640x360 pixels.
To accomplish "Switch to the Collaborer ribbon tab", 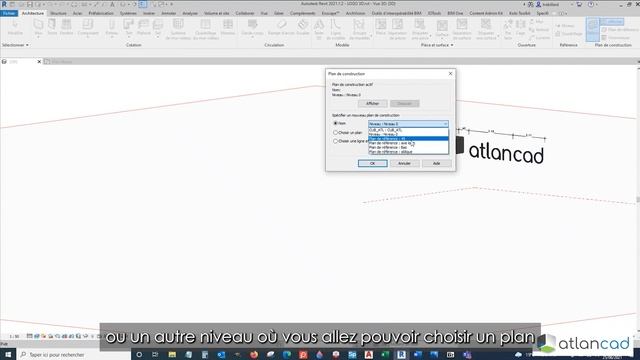I will coord(245,13).
